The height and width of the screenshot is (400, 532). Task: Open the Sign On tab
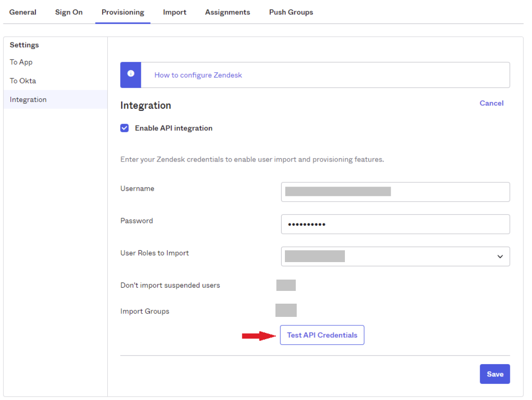[x=69, y=12]
